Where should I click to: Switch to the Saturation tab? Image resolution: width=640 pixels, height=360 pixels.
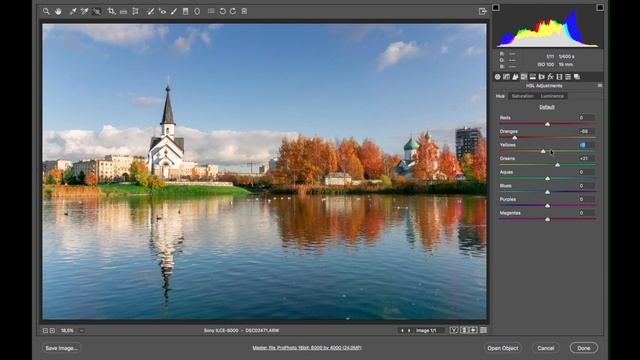tap(522, 96)
